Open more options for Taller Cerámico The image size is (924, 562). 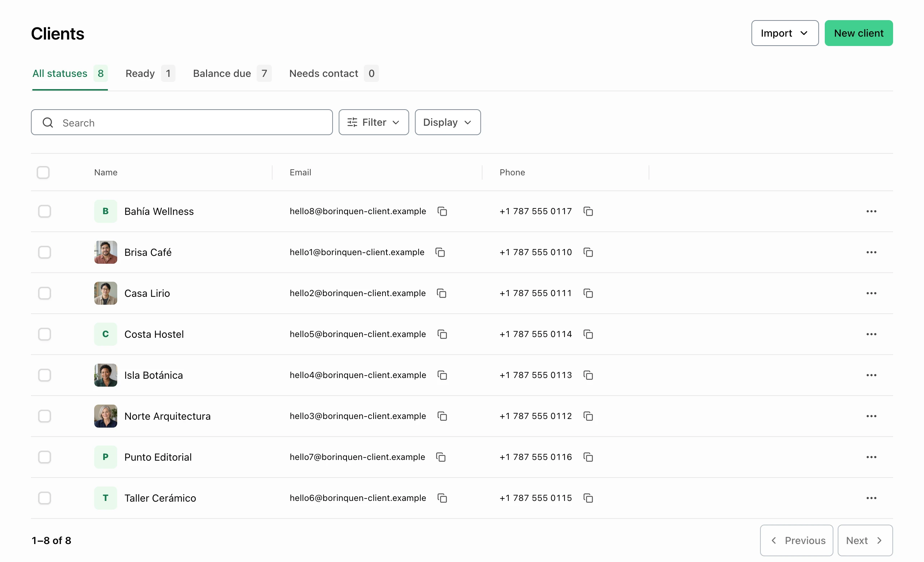coord(871,498)
